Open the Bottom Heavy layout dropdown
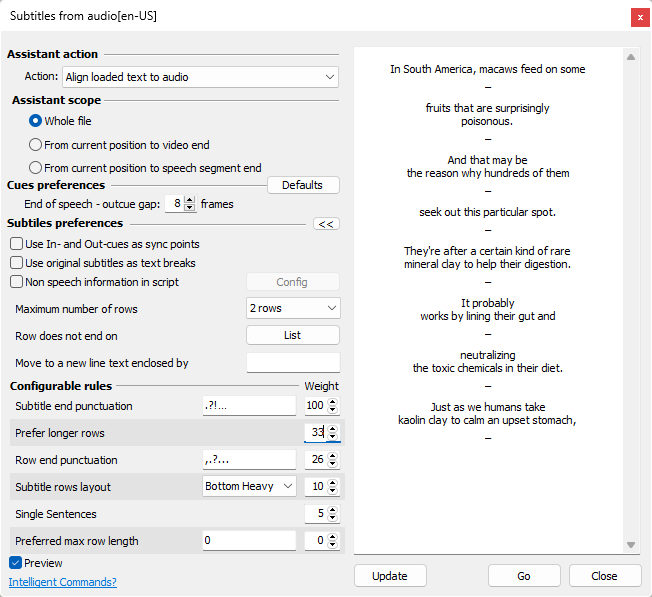Screen dimensions: 652x597 (249, 487)
